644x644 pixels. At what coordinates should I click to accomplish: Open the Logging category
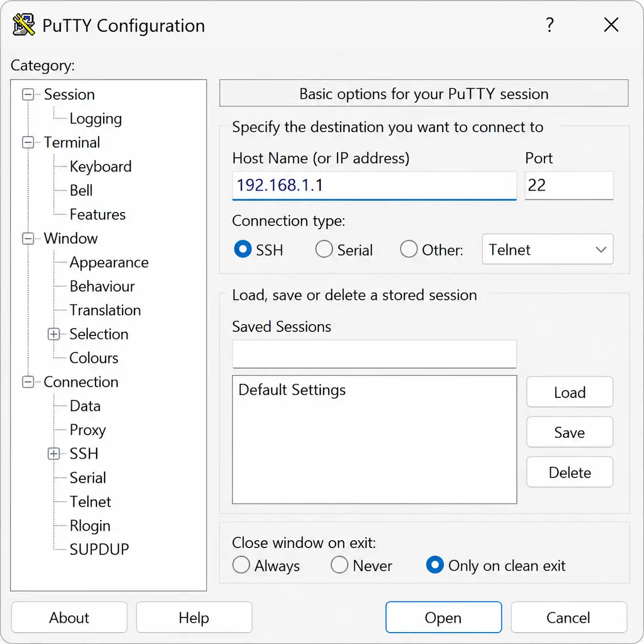(96, 119)
